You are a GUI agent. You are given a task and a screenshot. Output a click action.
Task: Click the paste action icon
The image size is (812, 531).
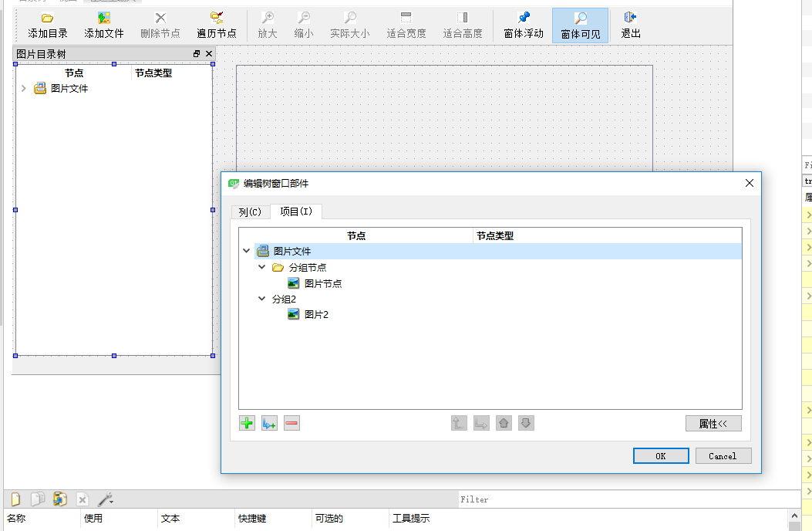pos(59,499)
